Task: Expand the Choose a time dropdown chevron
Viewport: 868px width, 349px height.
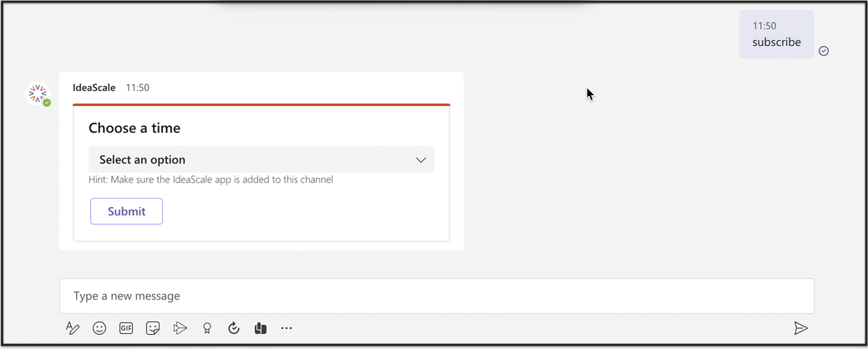Action: [x=421, y=159]
